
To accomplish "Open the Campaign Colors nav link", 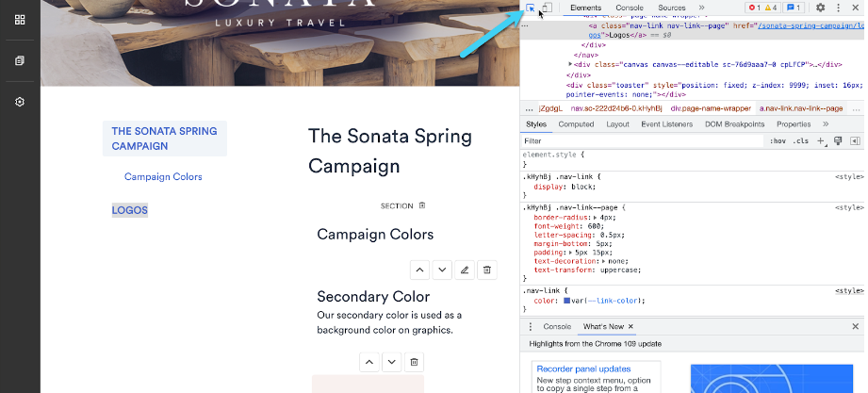I will click(163, 176).
